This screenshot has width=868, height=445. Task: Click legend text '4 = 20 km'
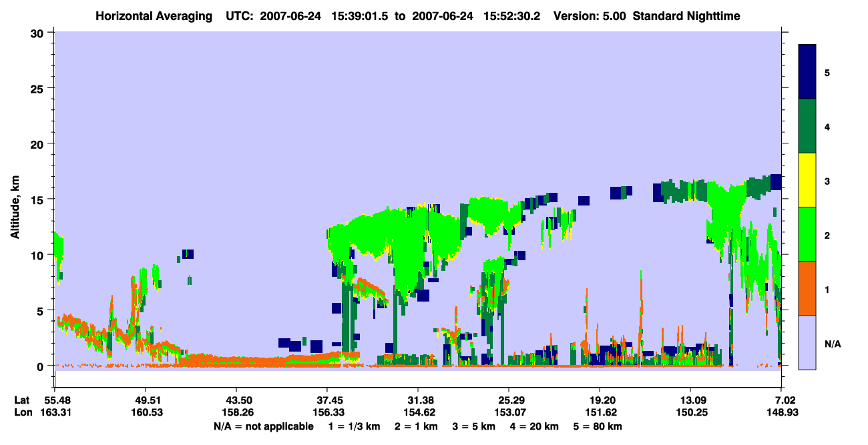click(534, 426)
